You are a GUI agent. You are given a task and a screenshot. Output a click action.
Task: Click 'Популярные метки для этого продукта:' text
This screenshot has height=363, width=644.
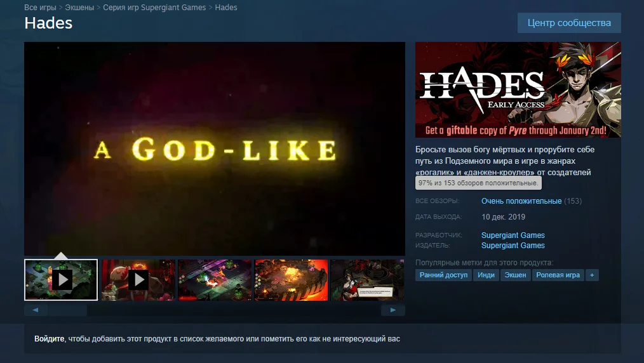(484, 263)
